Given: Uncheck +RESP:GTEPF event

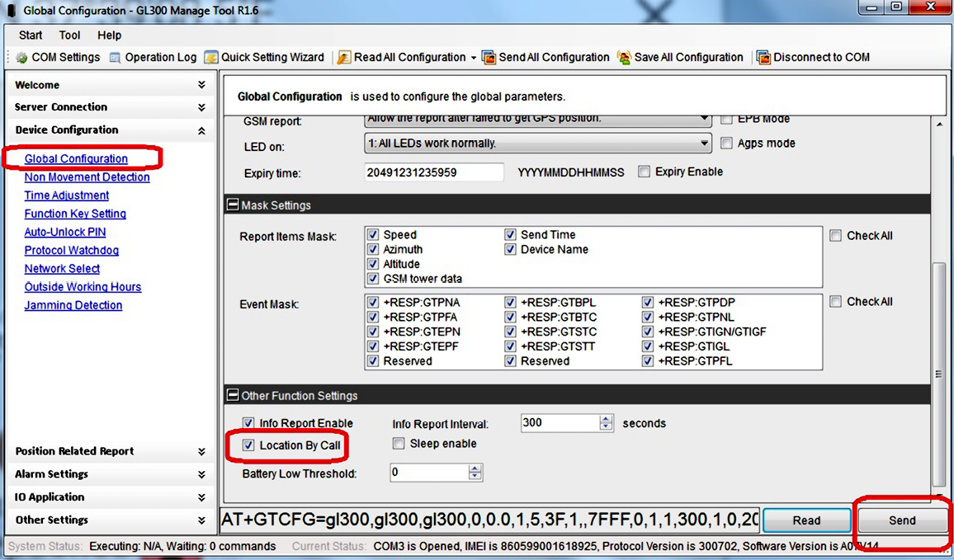Looking at the screenshot, I should pyautogui.click(x=373, y=346).
